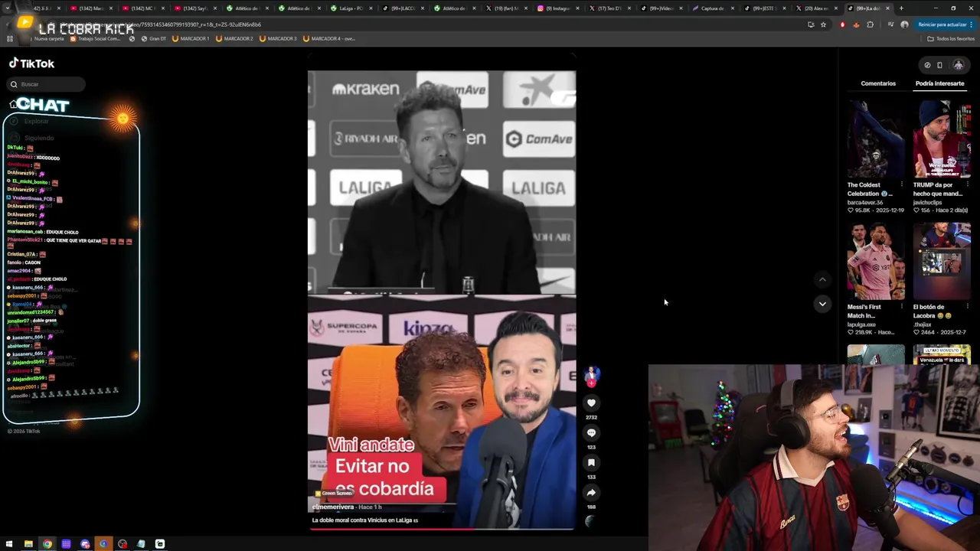
Task: Click the Green Screen effect label
Action: [332, 493]
